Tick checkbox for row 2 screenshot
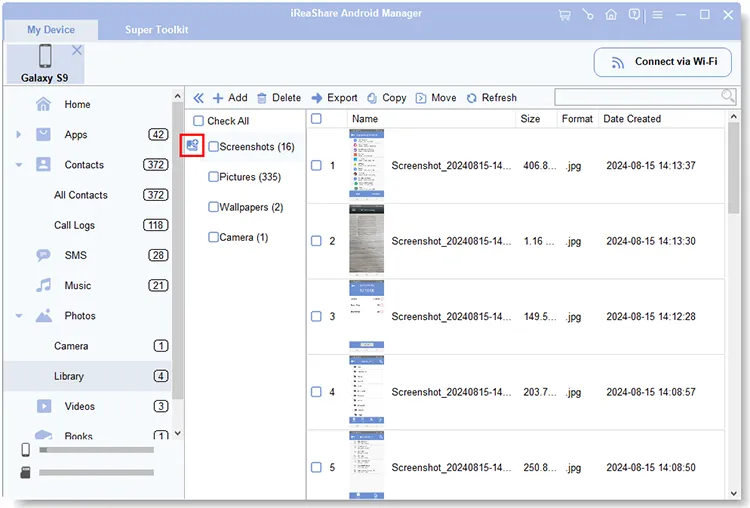 tap(316, 241)
